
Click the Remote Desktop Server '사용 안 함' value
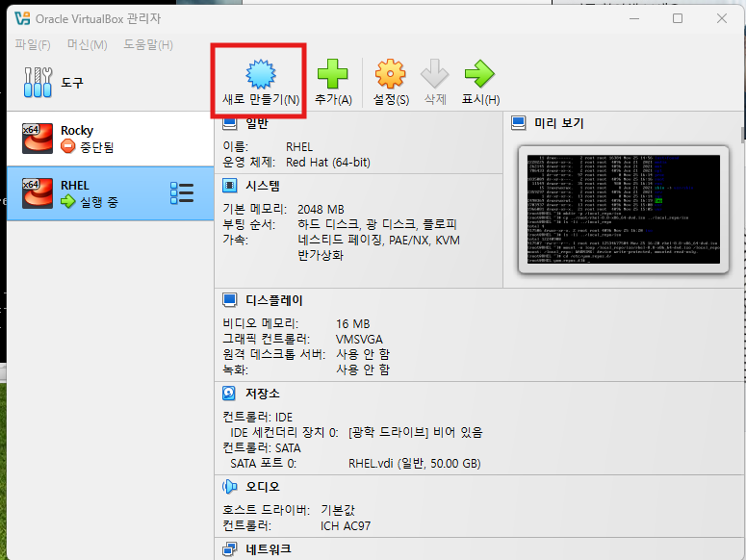[363, 354]
